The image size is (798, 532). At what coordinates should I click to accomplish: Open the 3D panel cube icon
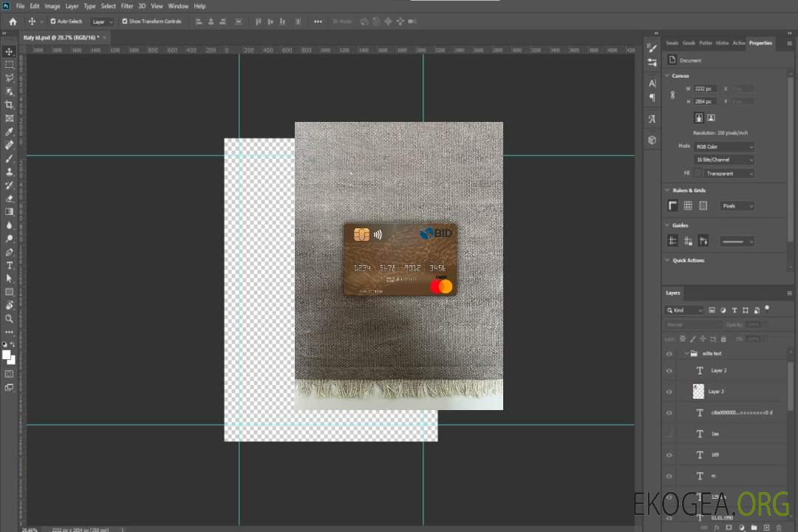point(652,139)
